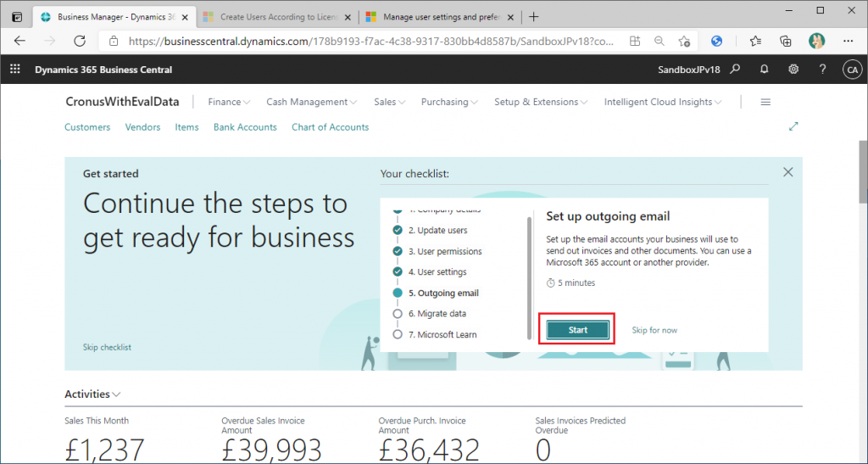Viewport: 868px width, 464px height.
Task: Add this page to favorites star icon
Action: [684, 41]
